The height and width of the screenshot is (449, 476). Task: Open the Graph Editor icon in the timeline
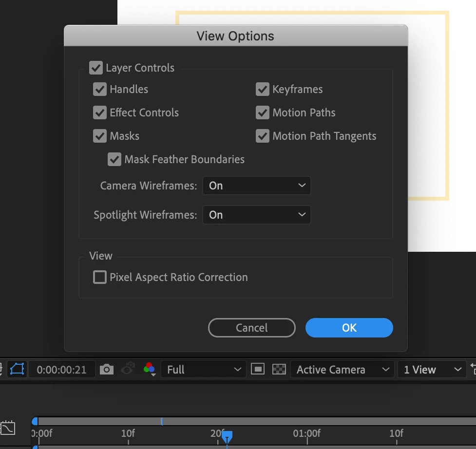(x=8, y=428)
